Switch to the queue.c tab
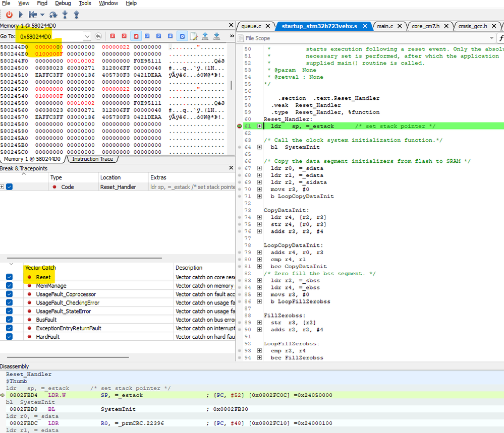504x433 pixels. [251, 26]
